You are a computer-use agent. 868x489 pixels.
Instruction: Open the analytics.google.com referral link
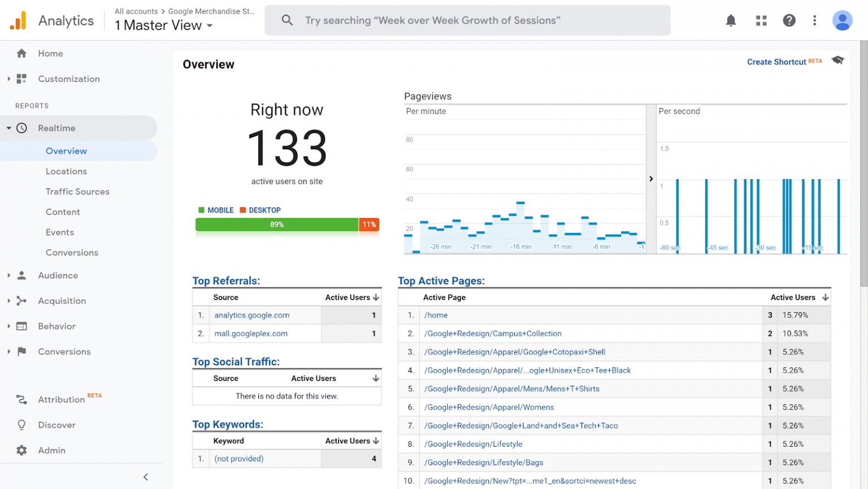tap(252, 315)
